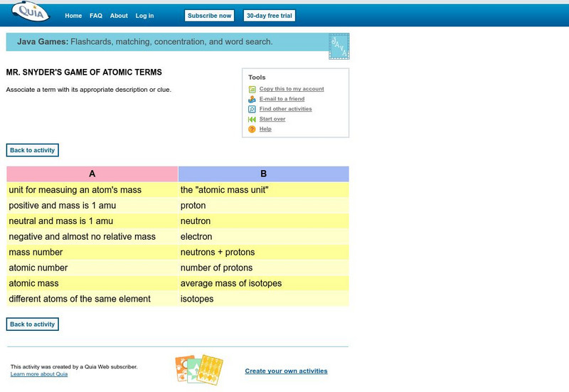Viewport: 569px width, 392px height.
Task: Click the Copy this to my account link
Action: 292,89
